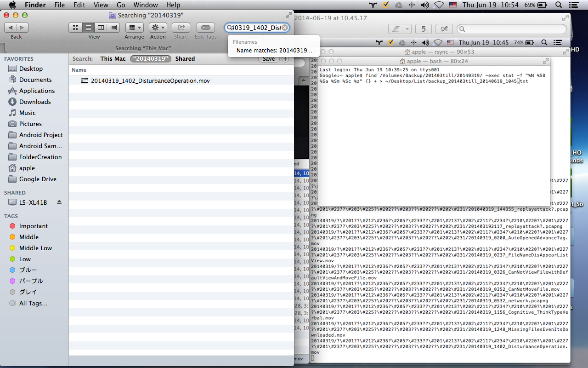
Task: Switch Finder to column view
Action: tap(101, 28)
